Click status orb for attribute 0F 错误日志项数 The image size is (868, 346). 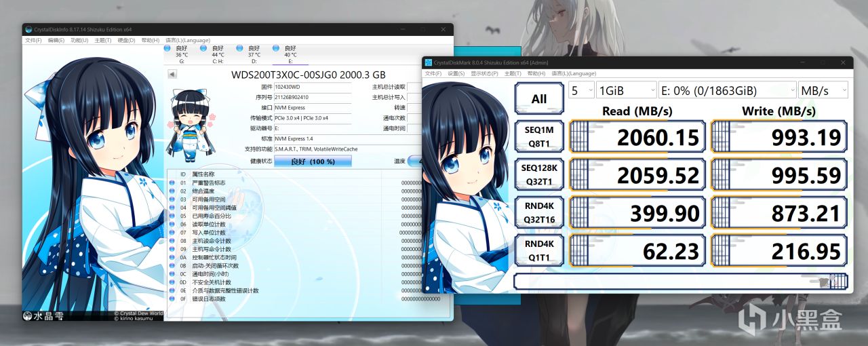pos(172,299)
